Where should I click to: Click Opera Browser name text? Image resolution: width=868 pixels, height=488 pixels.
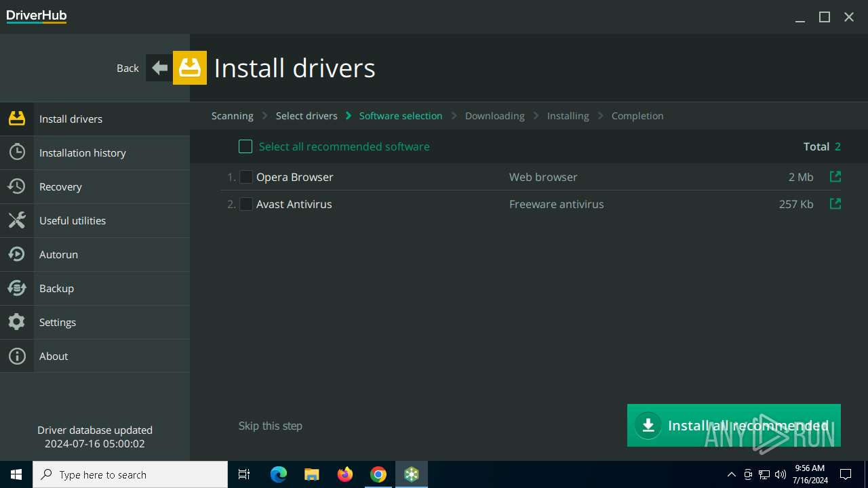(x=295, y=177)
